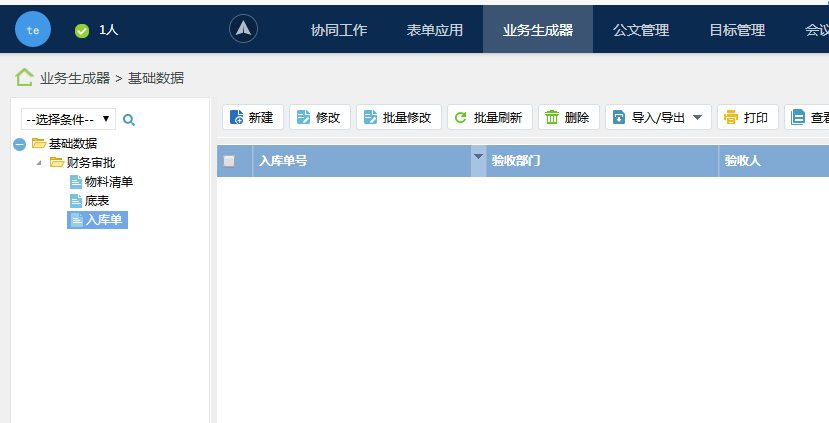Click the 打印 button
829x423 pixels.
(748, 117)
